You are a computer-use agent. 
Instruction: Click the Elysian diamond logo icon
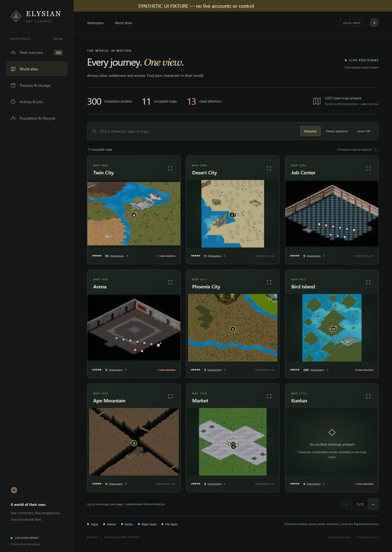pos(16,16)
